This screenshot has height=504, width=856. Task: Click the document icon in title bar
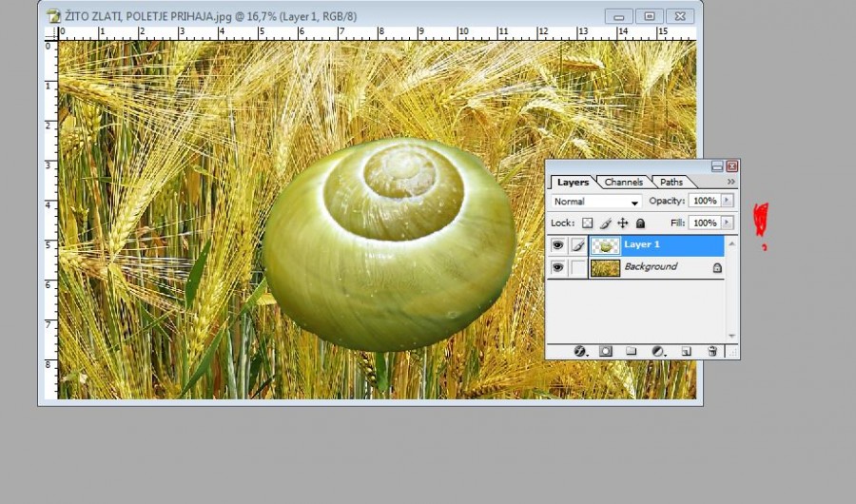(x=54, y=15)
